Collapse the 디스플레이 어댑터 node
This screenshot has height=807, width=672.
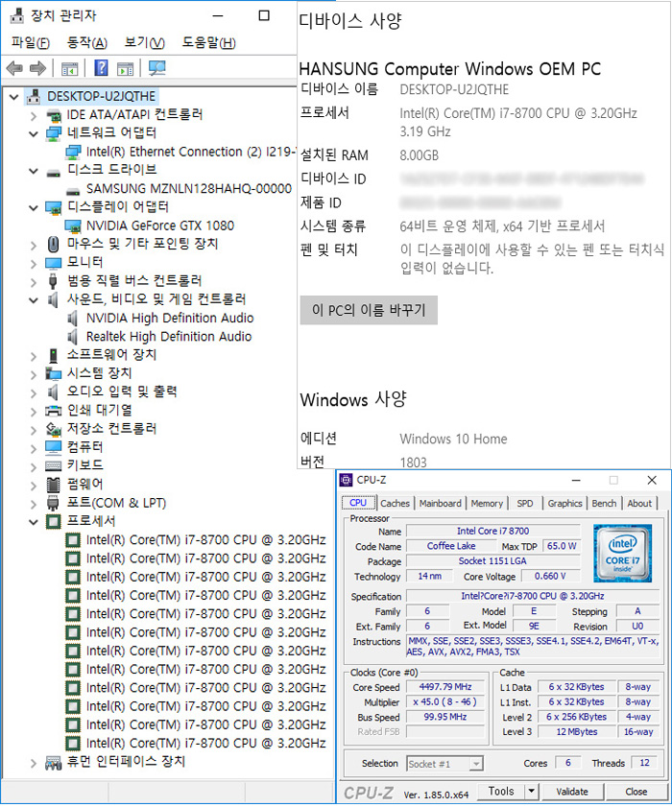coord(34,208)
